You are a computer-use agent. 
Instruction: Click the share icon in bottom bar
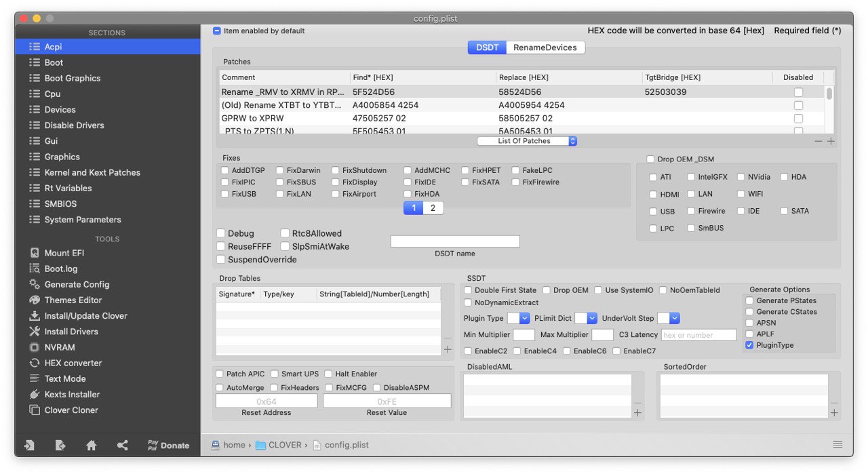(122, 446)
